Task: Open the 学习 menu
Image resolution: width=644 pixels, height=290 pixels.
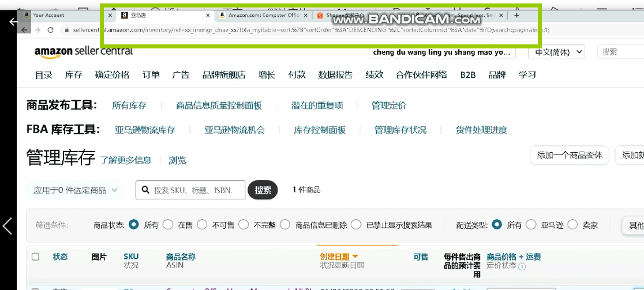Action: [527, 74]
